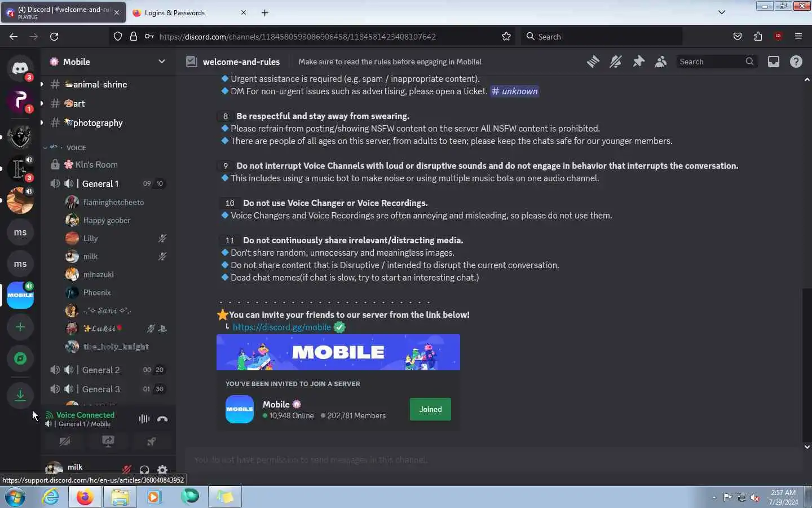
Task: Open Discord direct messages home icon
Action: click(x=20, y=68)
